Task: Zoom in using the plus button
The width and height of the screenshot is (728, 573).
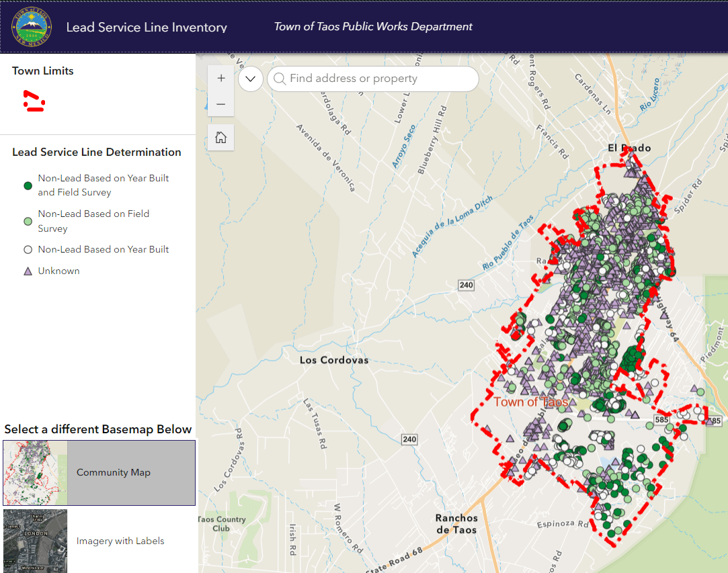Action: 221,77
